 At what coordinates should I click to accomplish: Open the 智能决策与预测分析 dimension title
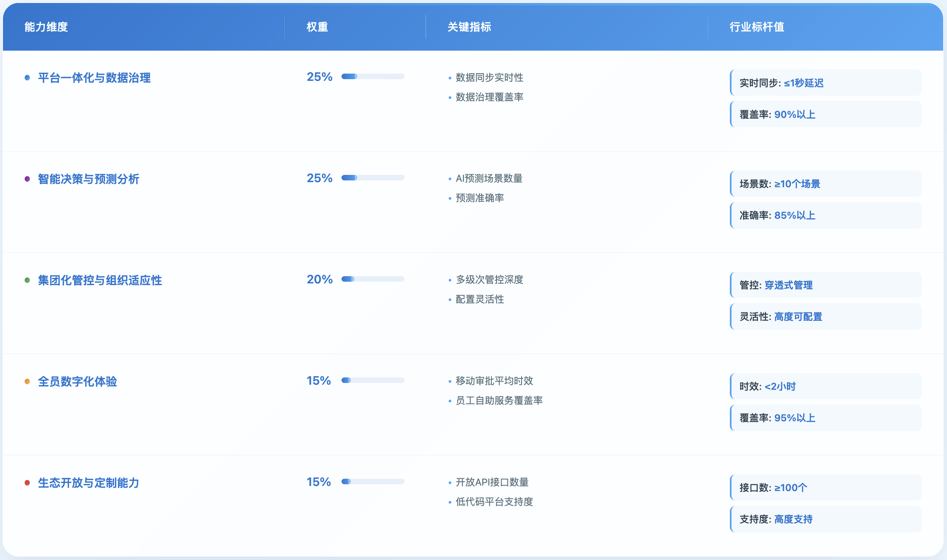click(x=89, y=179)
